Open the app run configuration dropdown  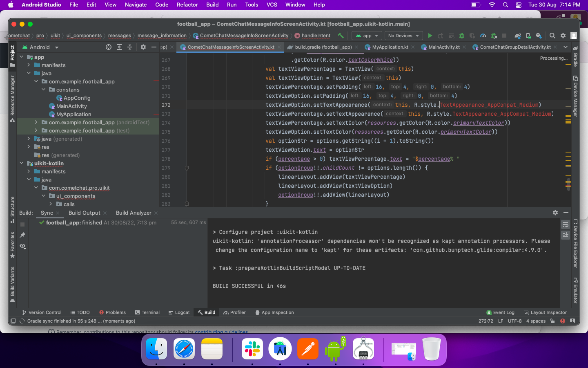366,36
